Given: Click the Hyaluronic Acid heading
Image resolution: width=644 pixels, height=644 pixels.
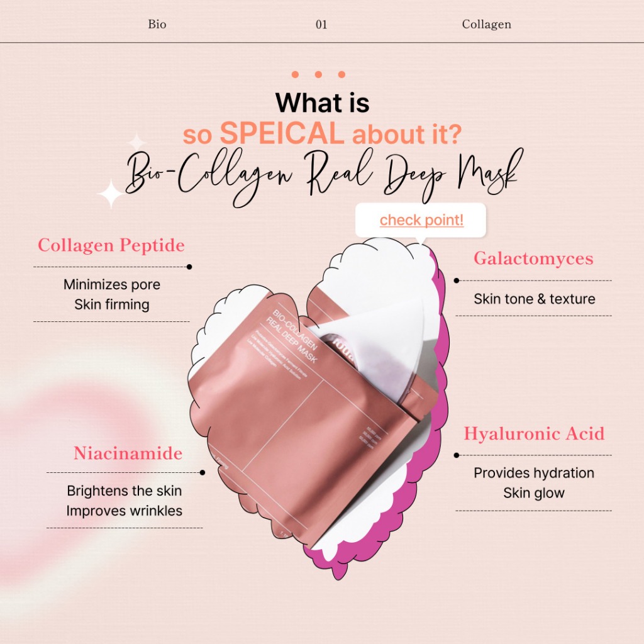Looking at the screenshot, I should pos(534,434).
